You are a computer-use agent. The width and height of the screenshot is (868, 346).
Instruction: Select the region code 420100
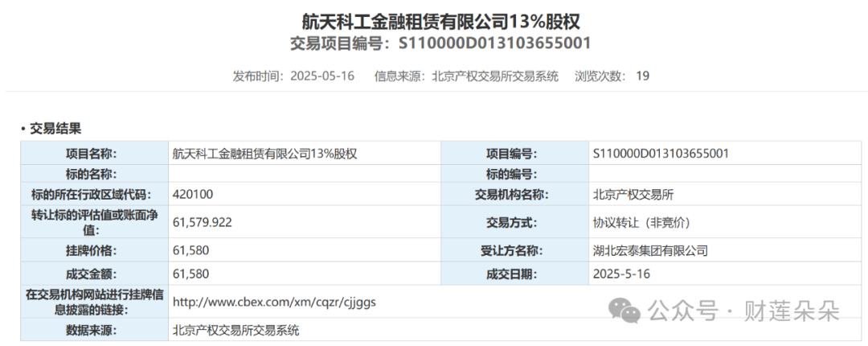[193, 194]
